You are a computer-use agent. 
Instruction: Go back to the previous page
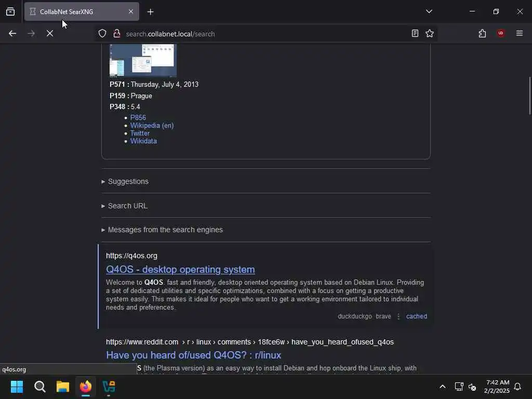click(x=12, y=33)
